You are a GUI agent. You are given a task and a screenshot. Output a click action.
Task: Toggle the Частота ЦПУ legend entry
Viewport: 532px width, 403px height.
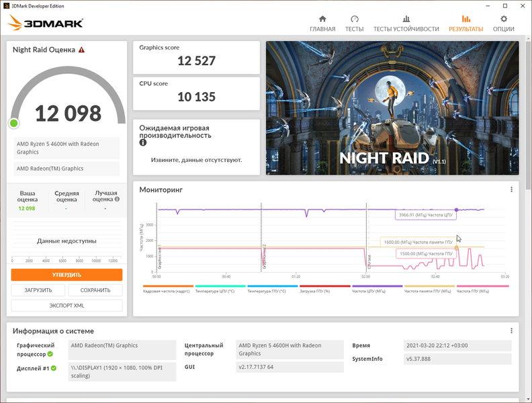[378, 289]
